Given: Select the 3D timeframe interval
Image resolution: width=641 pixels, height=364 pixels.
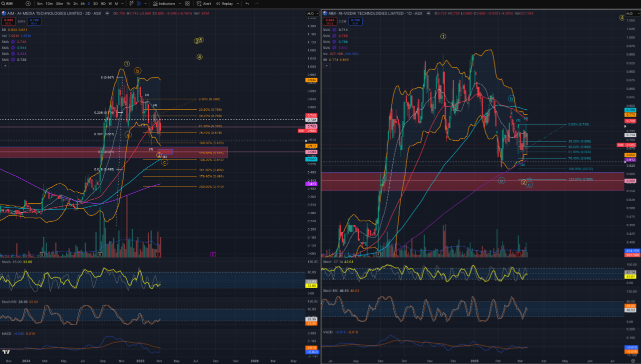Looking at the screenshot, I should 95,3.
